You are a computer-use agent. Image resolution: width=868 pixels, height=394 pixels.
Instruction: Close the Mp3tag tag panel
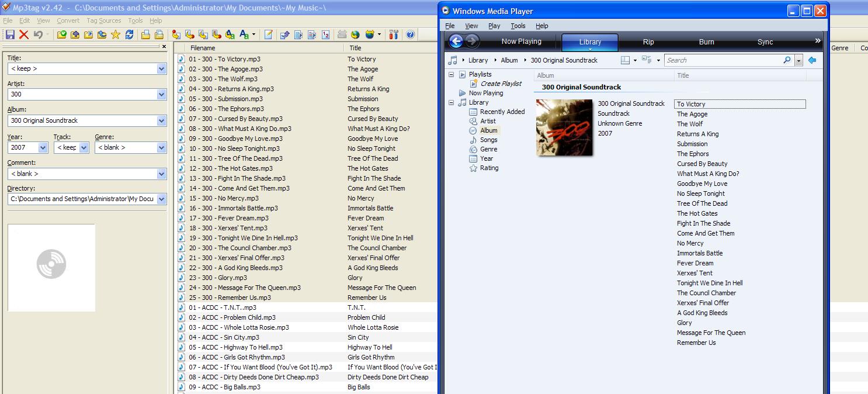pos(164,47)
